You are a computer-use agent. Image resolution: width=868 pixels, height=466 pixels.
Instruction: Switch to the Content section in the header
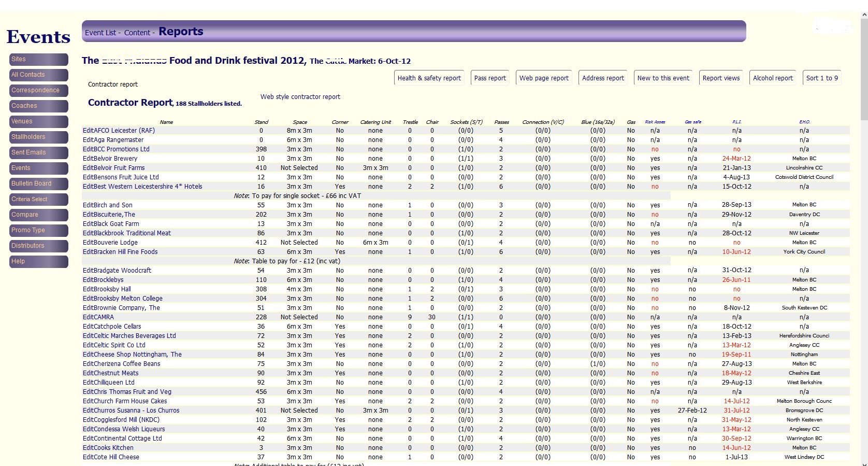pyautogui.click(x=137, y=33)
